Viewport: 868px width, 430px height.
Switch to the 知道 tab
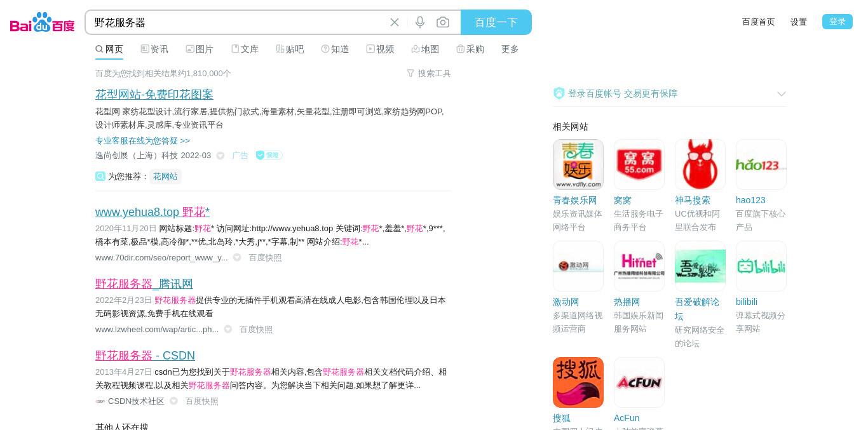[335, 49]
